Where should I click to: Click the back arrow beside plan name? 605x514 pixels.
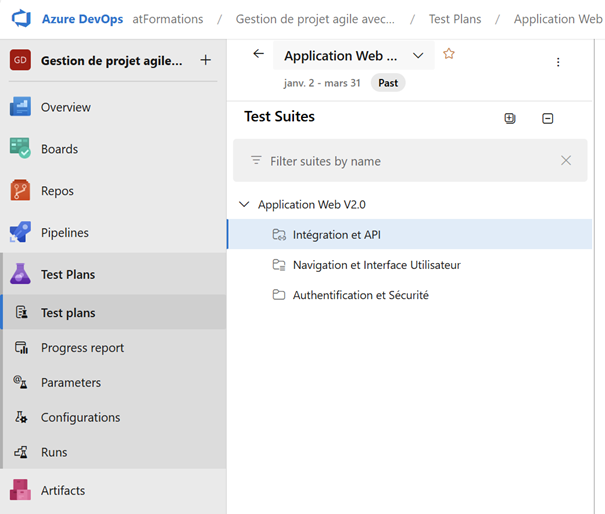(259, 55)
